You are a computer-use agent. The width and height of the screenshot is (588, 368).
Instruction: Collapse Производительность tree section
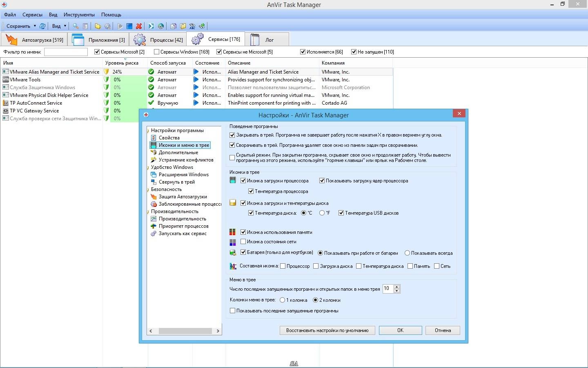(149, 212)
